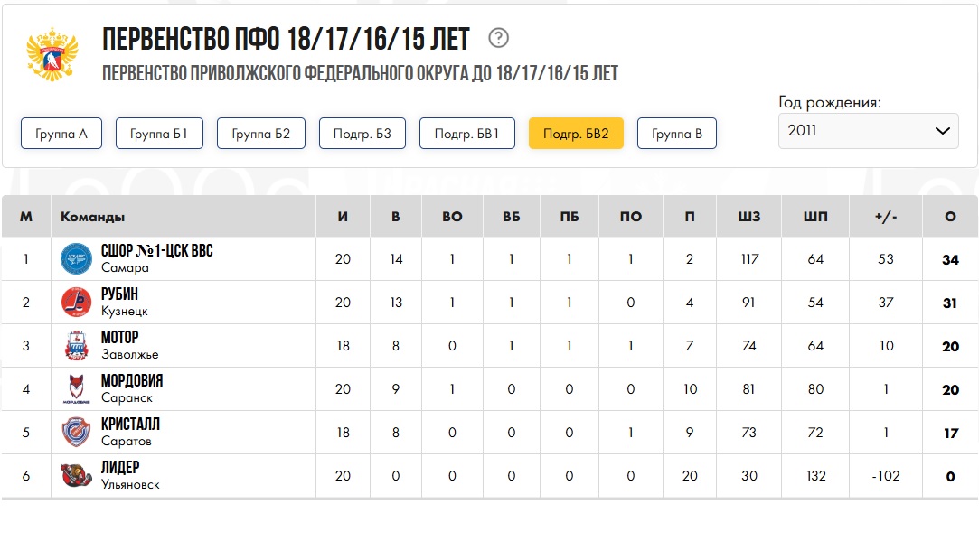This screenshot has width=979, height=560.
Task: Switch to Подгр. Б3 subgroup
Action: 362,134
